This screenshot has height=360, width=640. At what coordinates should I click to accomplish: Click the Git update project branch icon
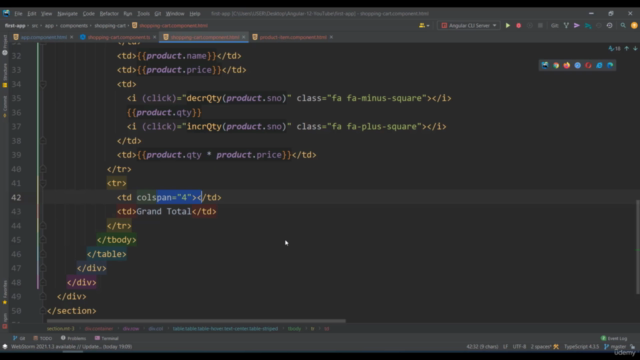point(566,25)
